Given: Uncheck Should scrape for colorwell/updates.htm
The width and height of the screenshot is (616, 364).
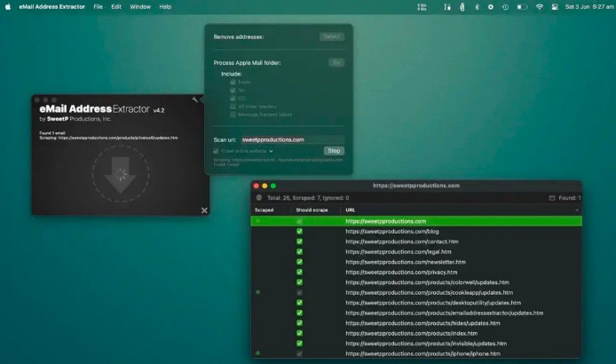Looking at the screenshot, I should coord(299,282).
